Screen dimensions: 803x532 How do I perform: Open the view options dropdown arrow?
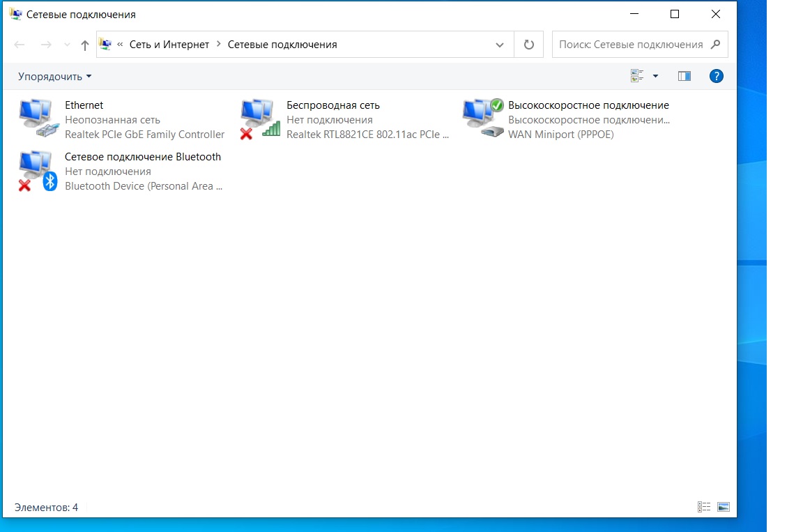[x=655, y=77]
